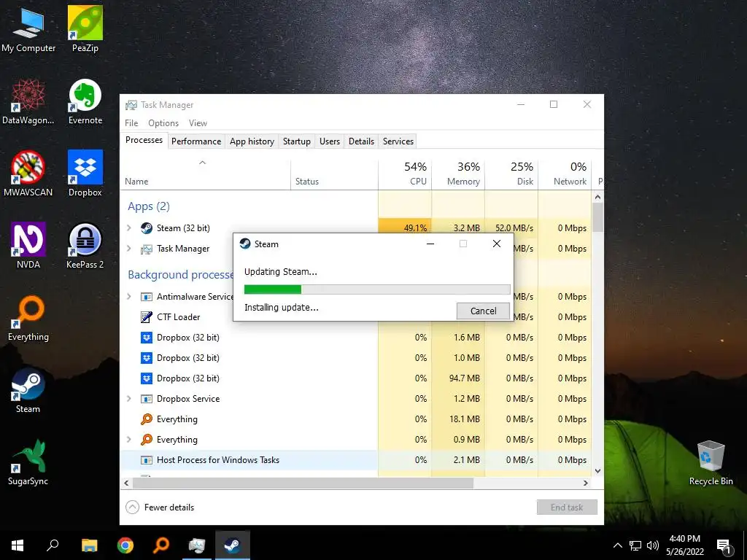
Task: Switch to the Details tab
Action: coord(362,141)
